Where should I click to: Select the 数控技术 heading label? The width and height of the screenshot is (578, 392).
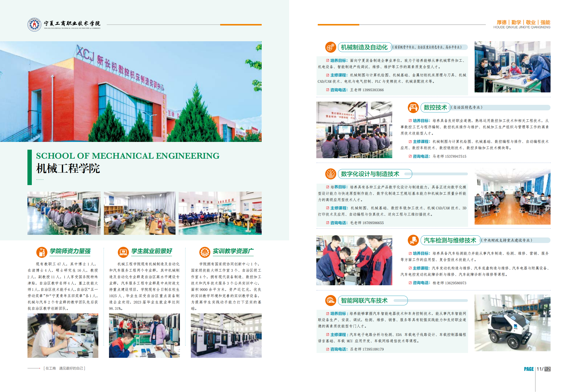tap(435, 107)
